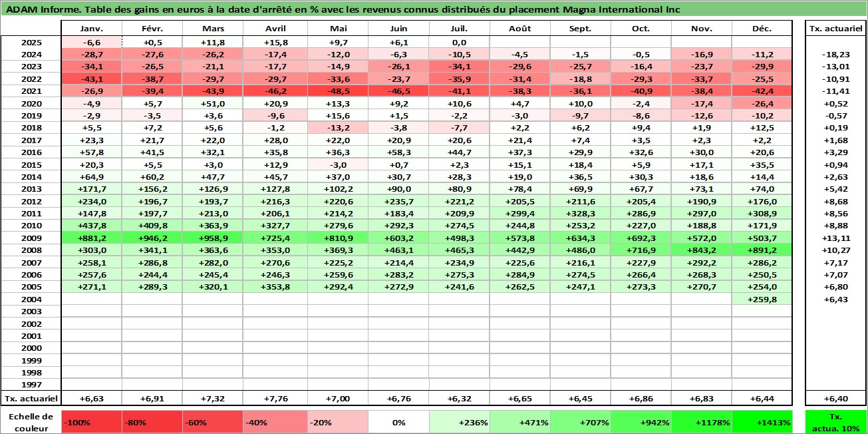Click the 'Tx. actuariel' header of the right column

point(835,29)
